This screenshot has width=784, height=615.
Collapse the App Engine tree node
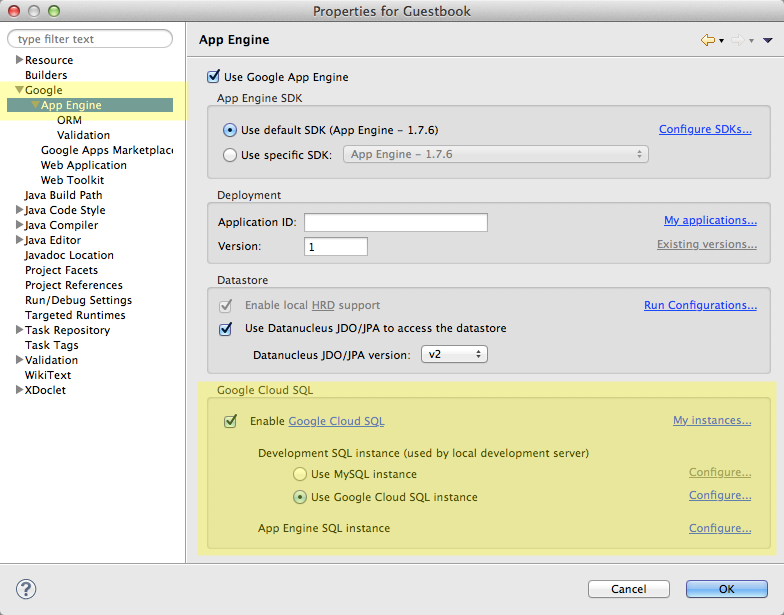point(36,104)
